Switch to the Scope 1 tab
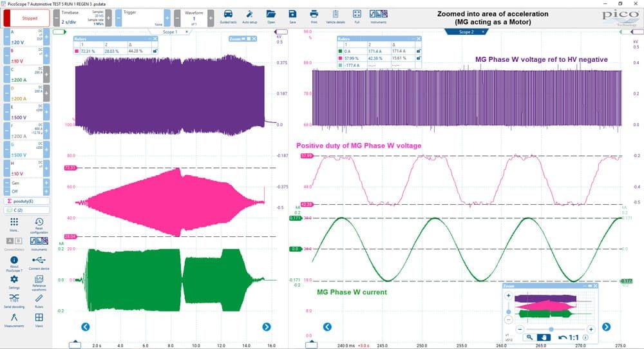Screen dimensions: 644x349 [x=170, y=32]
